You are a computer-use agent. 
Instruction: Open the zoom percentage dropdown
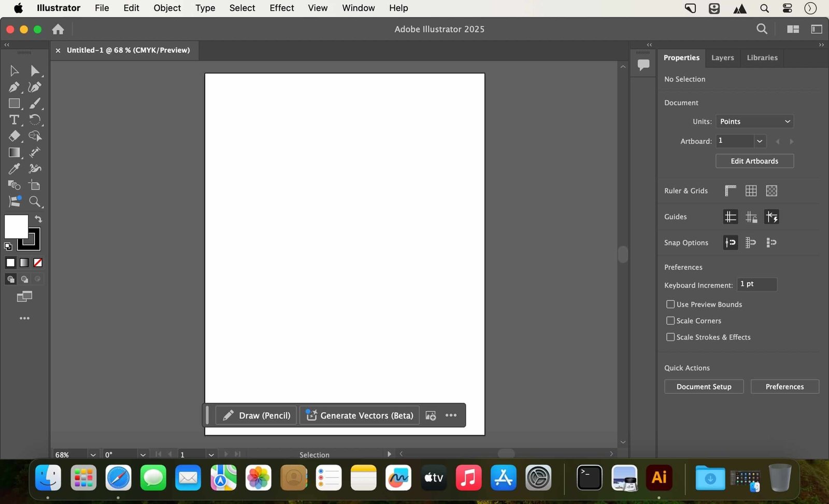click(92, 454)
